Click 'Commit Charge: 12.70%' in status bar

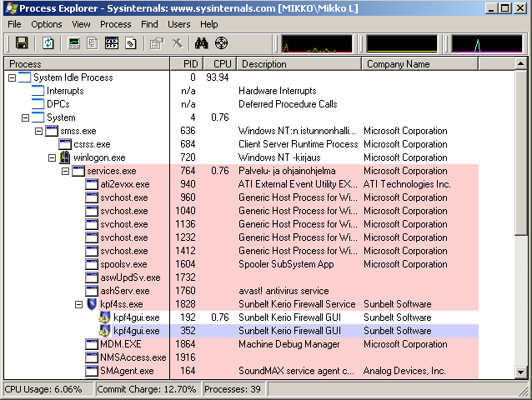click(147, 389)
